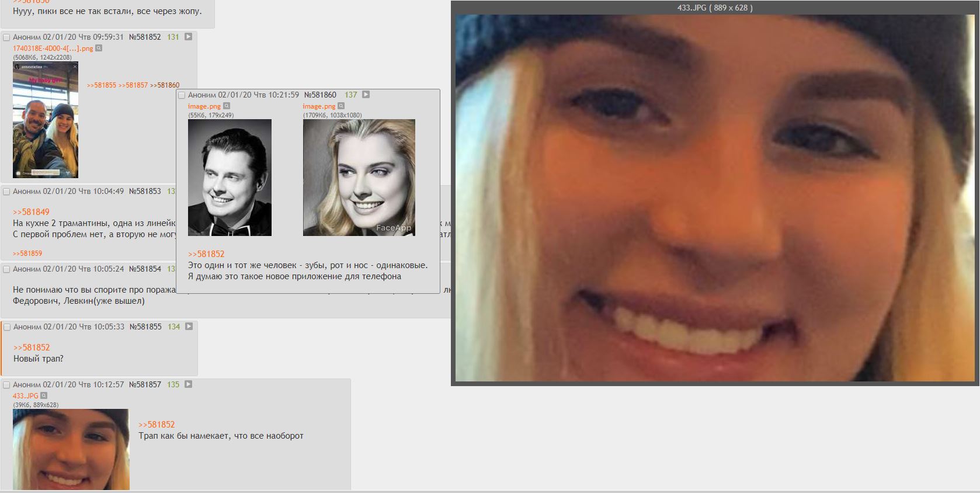Follow quote link >>581852 in popup post 581860
This screenshot has height=493, width=980.
[206, 254]
